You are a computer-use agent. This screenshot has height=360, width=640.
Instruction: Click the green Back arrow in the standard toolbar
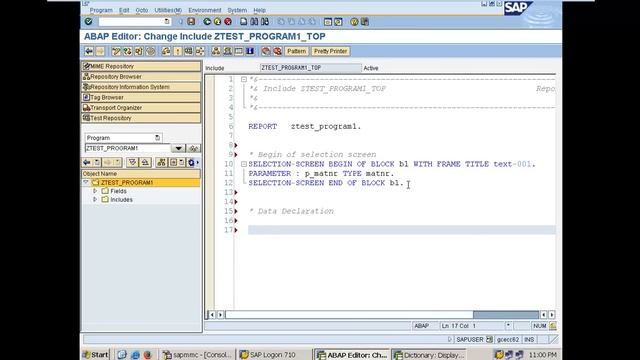(207, 22)
